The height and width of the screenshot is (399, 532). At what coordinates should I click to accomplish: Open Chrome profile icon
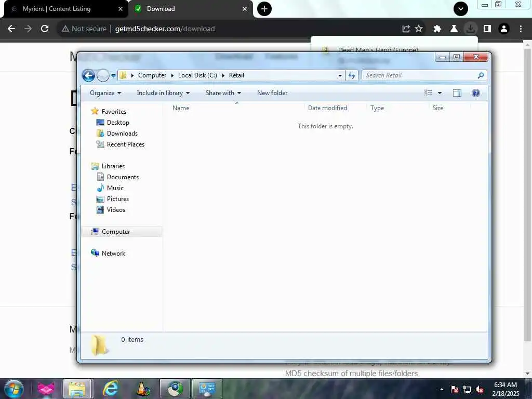504,29
